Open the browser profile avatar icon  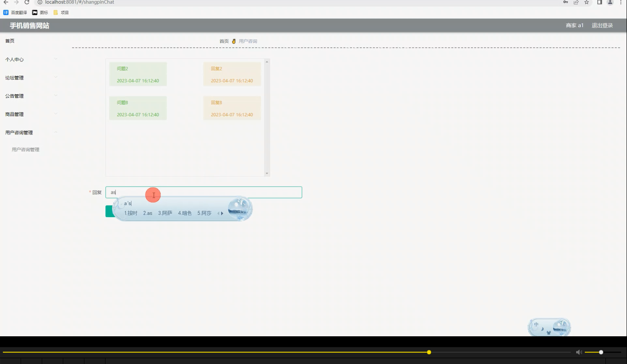point(610,2)
